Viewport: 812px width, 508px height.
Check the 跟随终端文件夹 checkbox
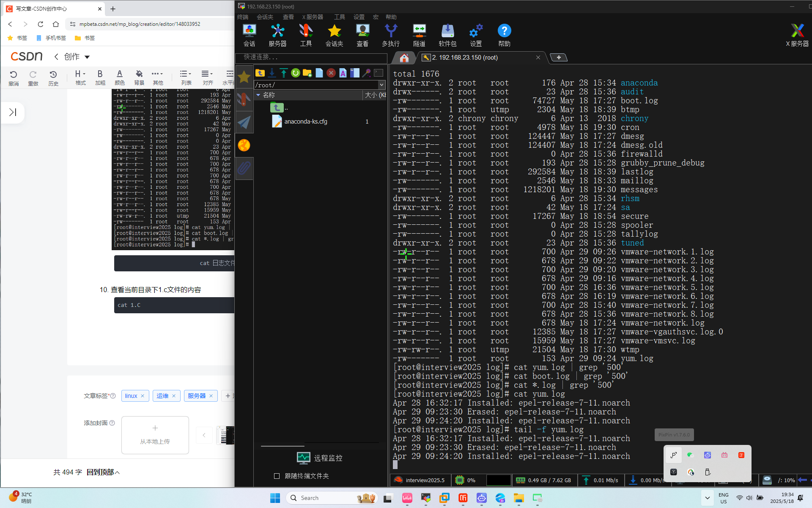coord(277,476)
